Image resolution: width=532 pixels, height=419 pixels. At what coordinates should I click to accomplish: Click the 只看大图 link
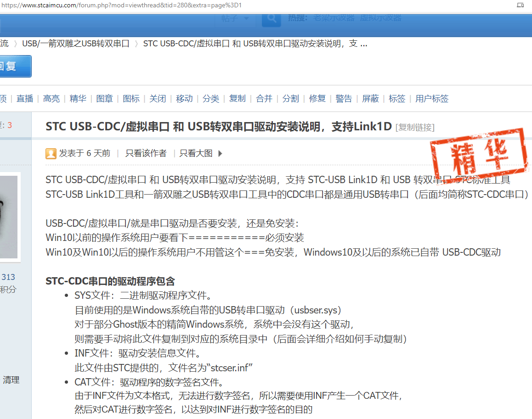click(x=196, y=153)
